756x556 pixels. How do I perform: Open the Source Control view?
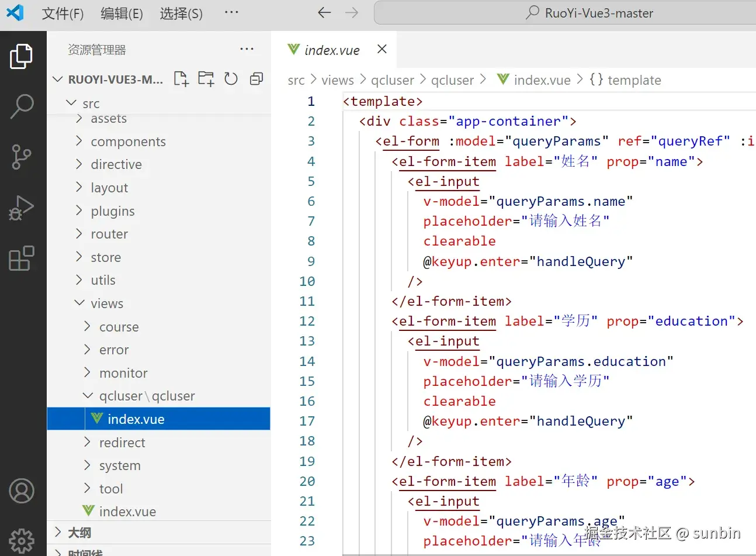pyautogui.click(x=22, y=157)
